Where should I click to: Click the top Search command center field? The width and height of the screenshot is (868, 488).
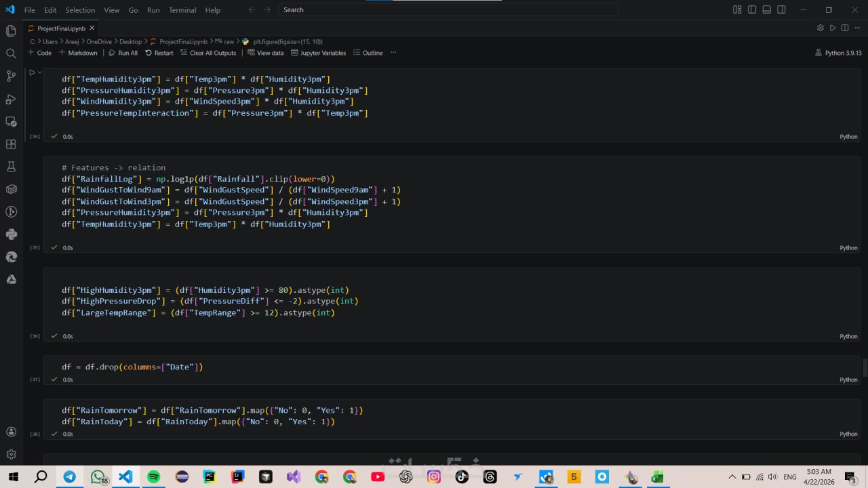pyautogui.click(x=448, y=9)
